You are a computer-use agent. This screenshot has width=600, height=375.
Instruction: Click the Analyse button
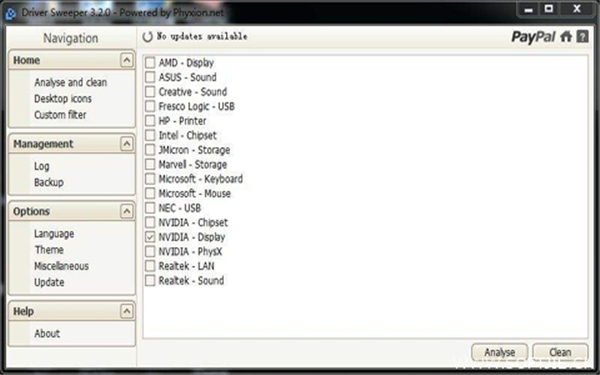coord(500,352)
